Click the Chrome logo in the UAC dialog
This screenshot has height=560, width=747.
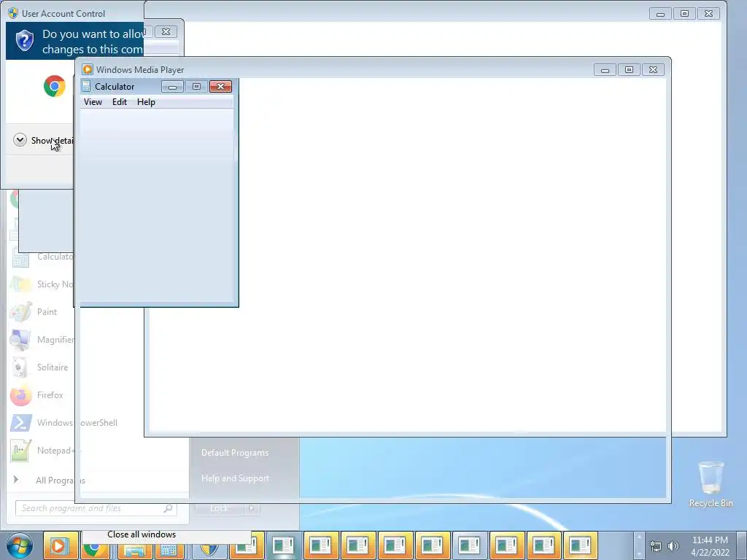click(54, 86)
